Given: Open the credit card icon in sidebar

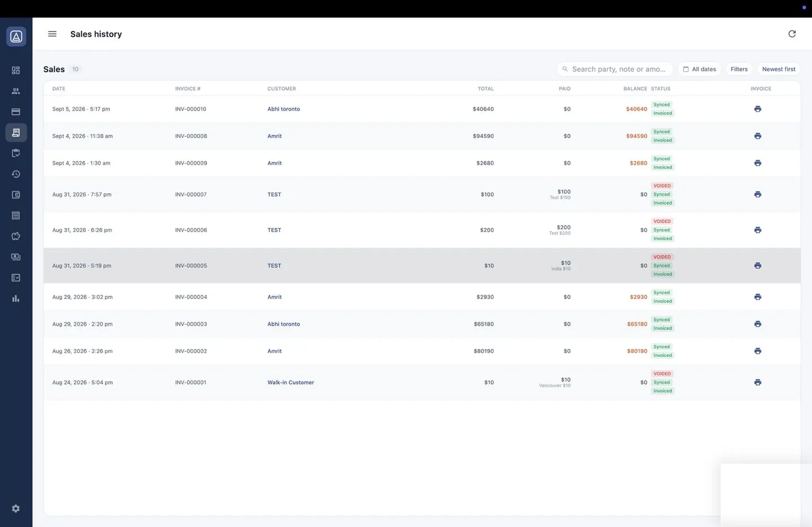Looking at the screenshot, I should [x=16, y=112].
